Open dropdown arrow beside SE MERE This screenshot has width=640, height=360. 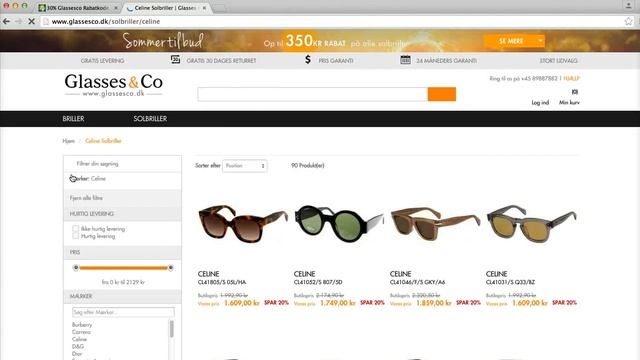540,41
